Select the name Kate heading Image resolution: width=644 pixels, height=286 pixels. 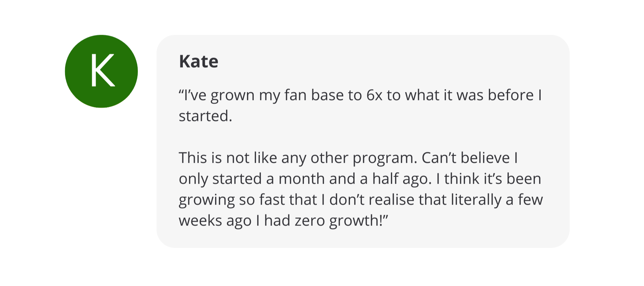198,61
